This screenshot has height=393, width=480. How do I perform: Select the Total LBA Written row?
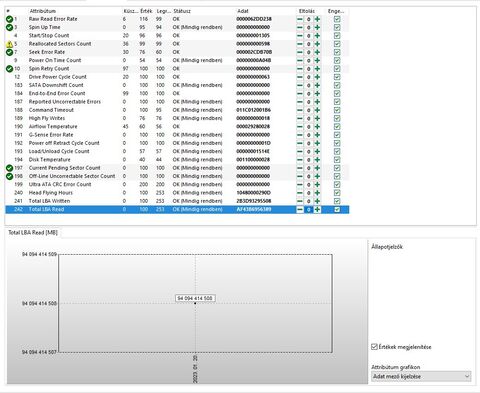coord(177,201)
